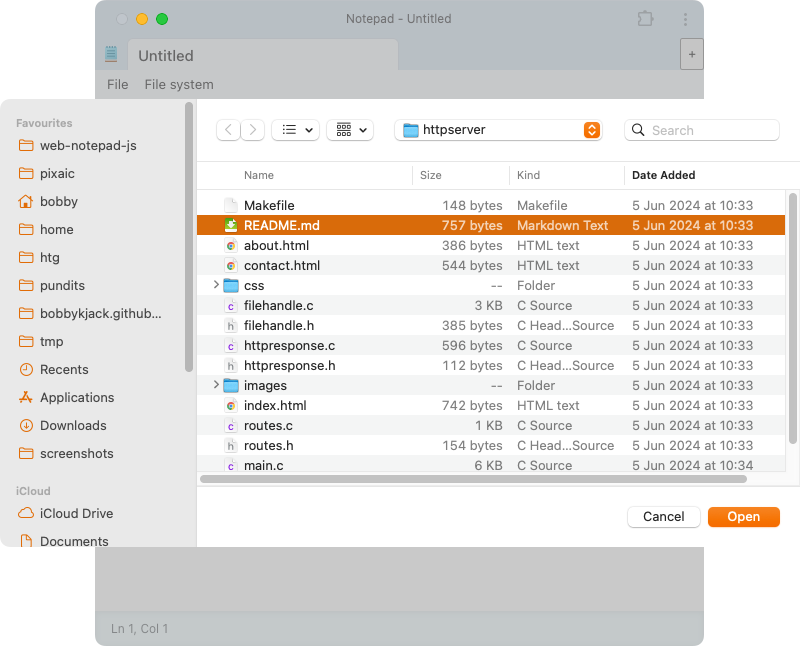Open the httpserver location popup

pos(498,130)
